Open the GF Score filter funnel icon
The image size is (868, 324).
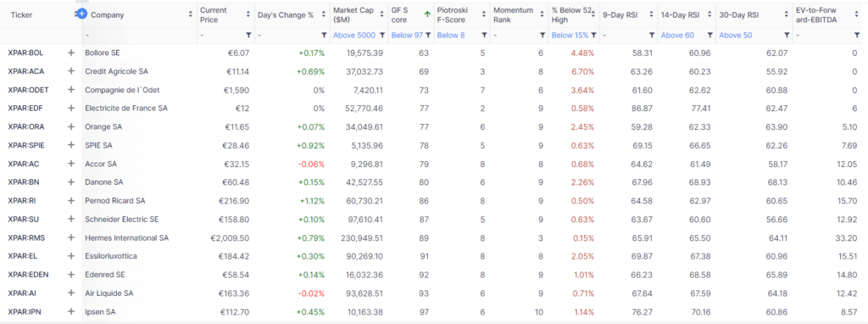pyautogui.click(x=428, y=36)
